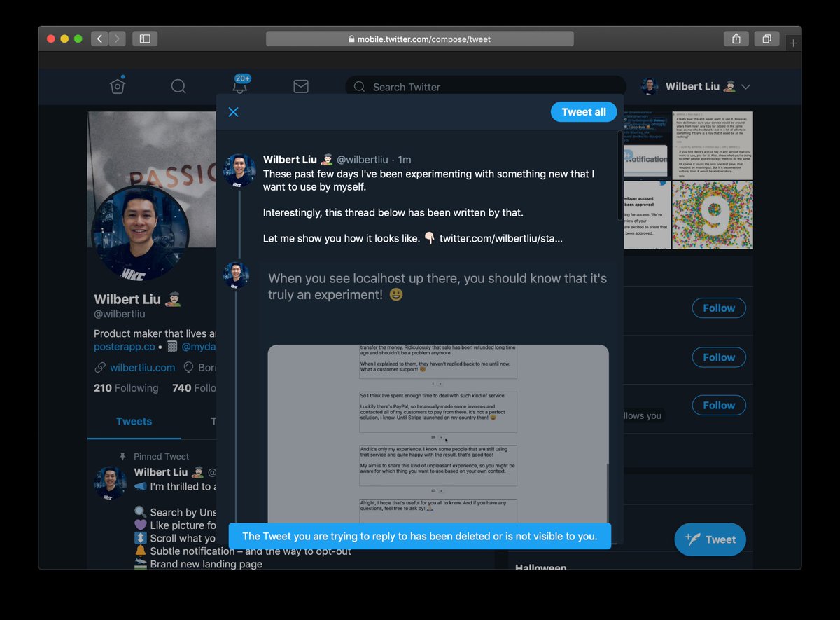Open Safari Share button
Viewport: 840px width, 620px height.
[x=736, y=39]
